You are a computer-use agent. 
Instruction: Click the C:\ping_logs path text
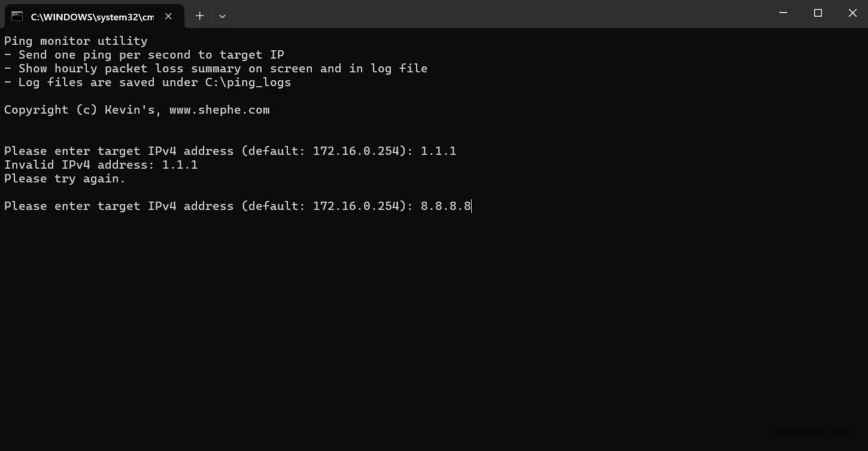pyautogui.click(x=248, y=83)
